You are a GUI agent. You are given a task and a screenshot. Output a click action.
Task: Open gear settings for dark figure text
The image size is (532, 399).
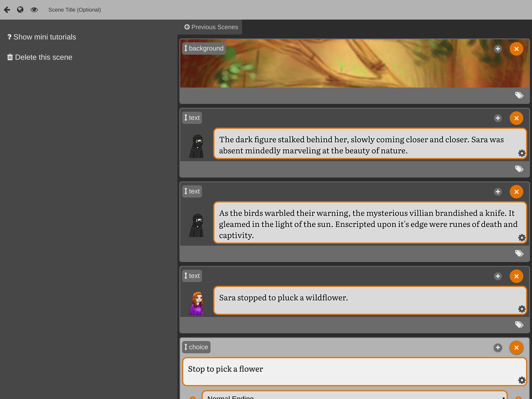click(522, 153)
